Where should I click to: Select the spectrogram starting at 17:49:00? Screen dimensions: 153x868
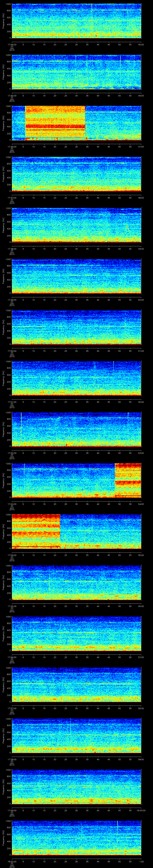click(x=77, y=276)
